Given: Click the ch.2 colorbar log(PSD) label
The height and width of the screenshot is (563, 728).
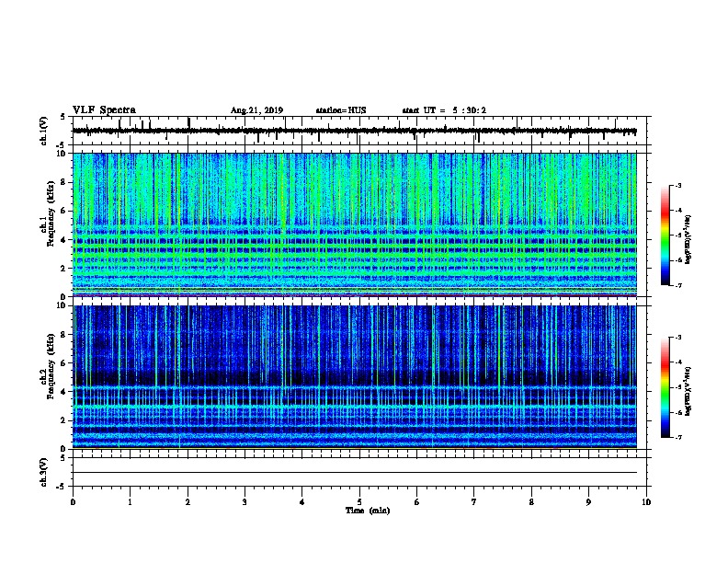Looking at the screenshot, I should pos(688,391).
